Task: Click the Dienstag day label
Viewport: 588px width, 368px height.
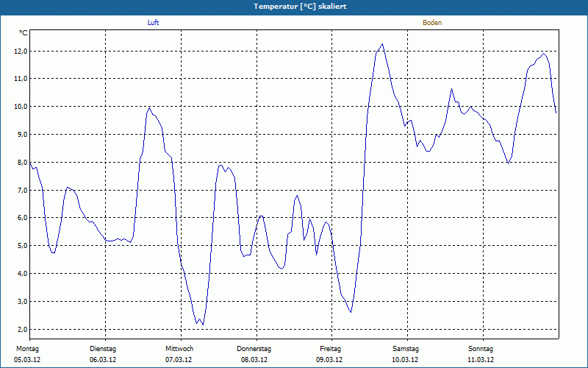Action: click(x=103, y=349)
